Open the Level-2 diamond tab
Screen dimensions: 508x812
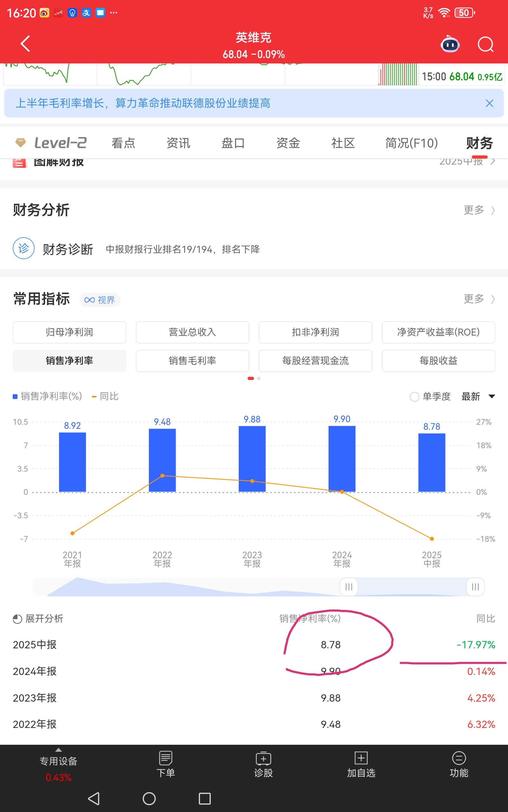[51, 143]
